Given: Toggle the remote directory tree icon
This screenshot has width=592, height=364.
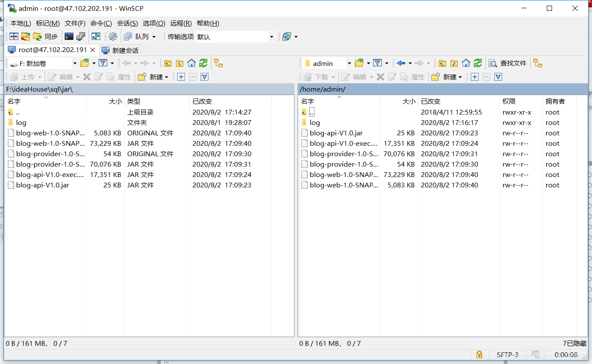Looking at the screenshot, I should click(x=538, y=63).
